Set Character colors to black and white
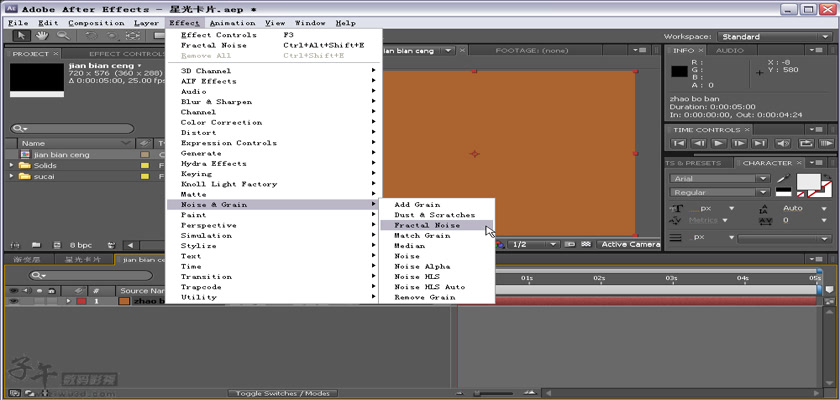Image resolution: width=840 pixels, height=400 pixels. (x=783, y=191)
